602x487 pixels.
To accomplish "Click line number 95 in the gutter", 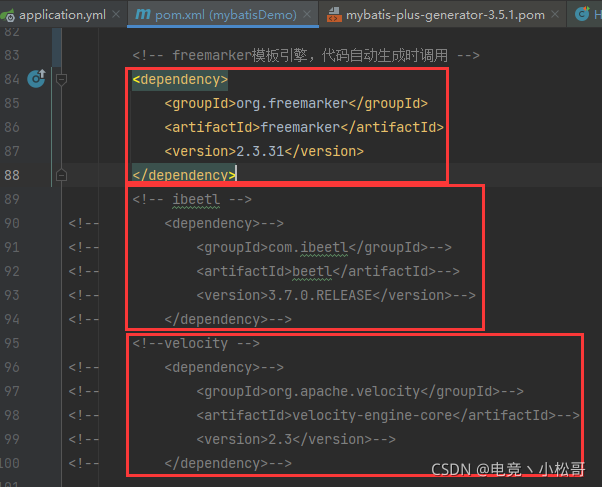I will [12, 343].
